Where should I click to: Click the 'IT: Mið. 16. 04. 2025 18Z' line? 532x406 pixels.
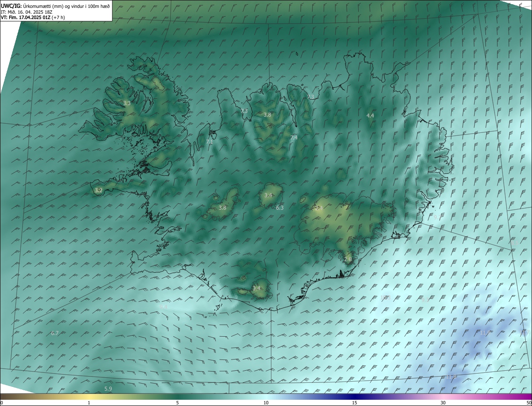[27, 12]
